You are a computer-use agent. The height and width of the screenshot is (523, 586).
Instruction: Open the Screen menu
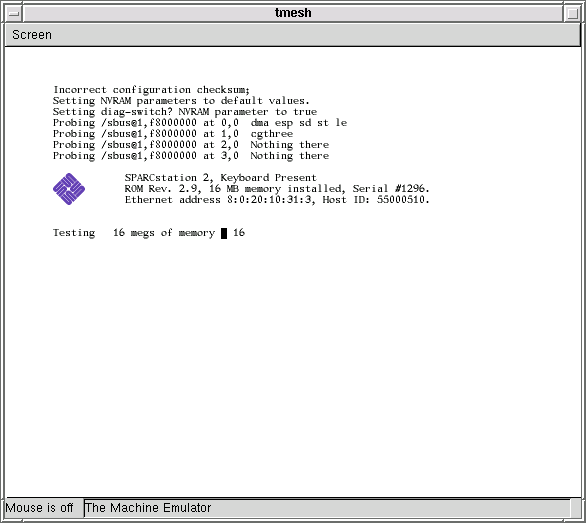click(32, 35)
